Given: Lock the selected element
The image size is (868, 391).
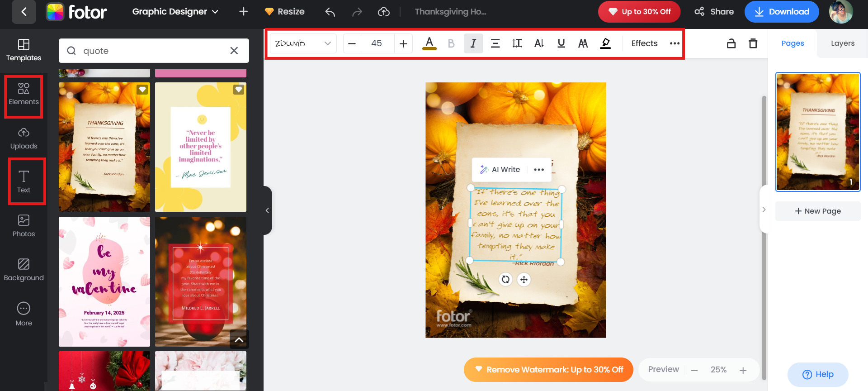Looking at the screenshot, I should pos(731,43).
